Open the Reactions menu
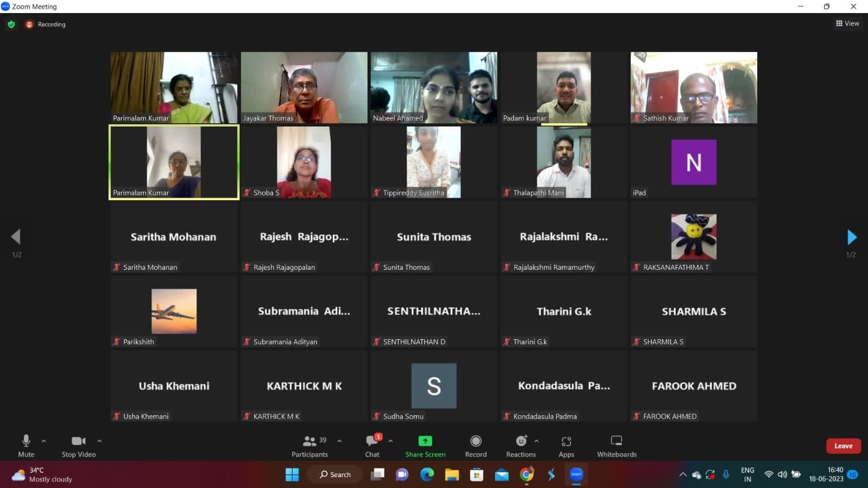 coord(521,446)
